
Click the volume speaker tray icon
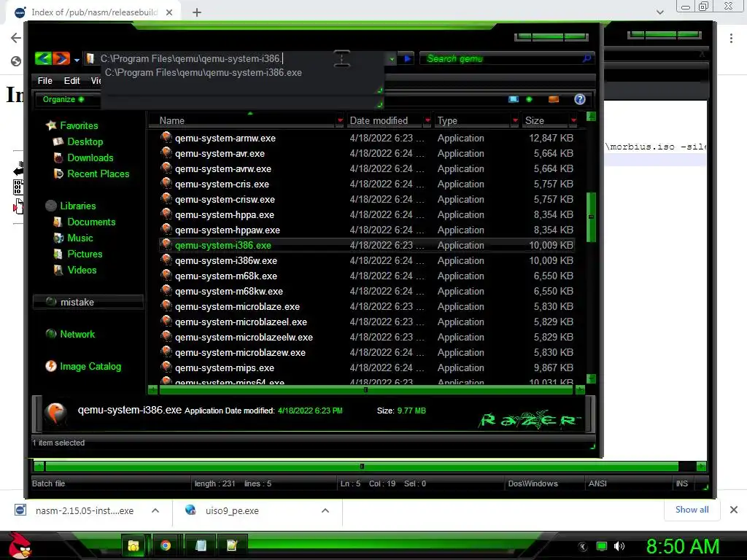pyautogui.click(x=619, y=546)
